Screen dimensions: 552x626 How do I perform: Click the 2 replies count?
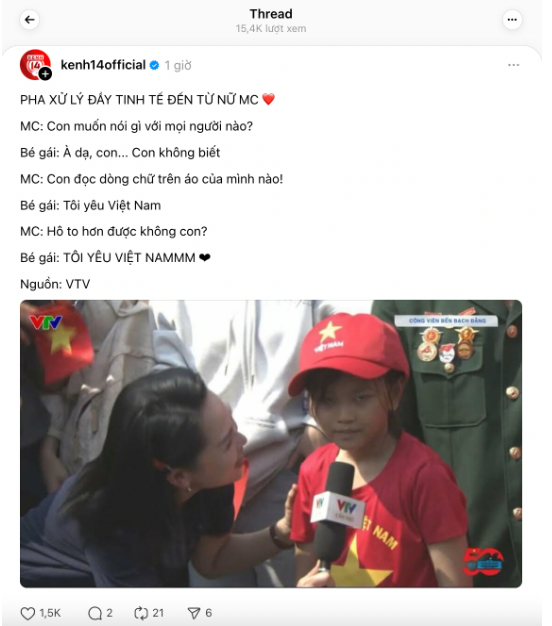pyautogui.click(x=109, y=613)
